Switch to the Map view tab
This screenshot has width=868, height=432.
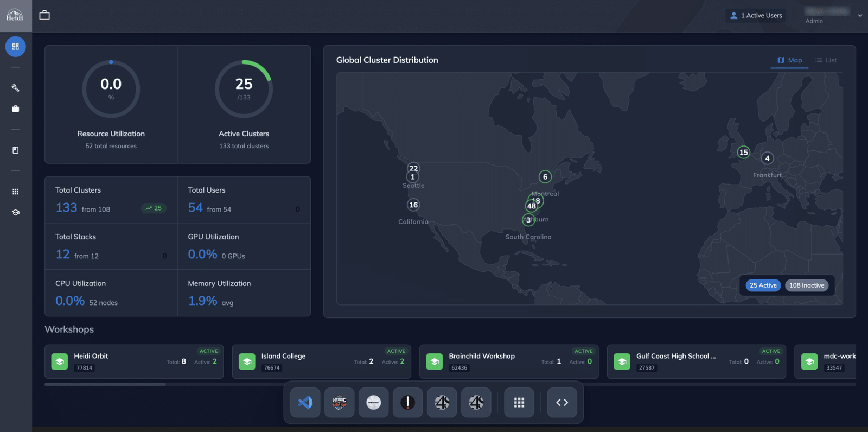tap(789, 60)
